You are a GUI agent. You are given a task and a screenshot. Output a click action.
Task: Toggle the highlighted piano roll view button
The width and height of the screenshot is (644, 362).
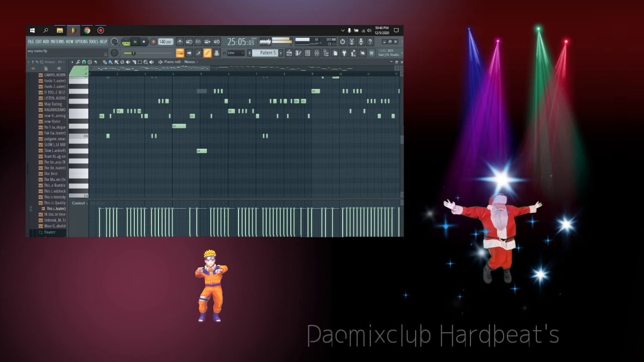180,53
